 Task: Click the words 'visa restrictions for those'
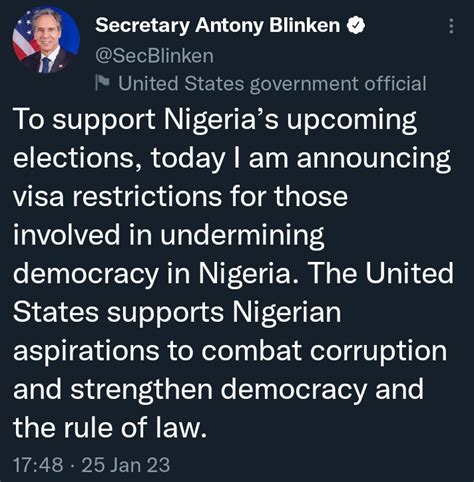coord(180,197)
